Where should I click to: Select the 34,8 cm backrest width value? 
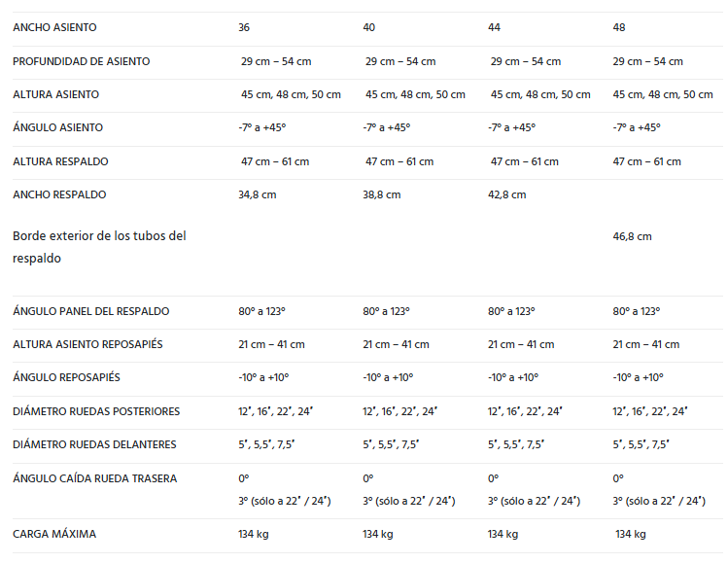[258, 194]
